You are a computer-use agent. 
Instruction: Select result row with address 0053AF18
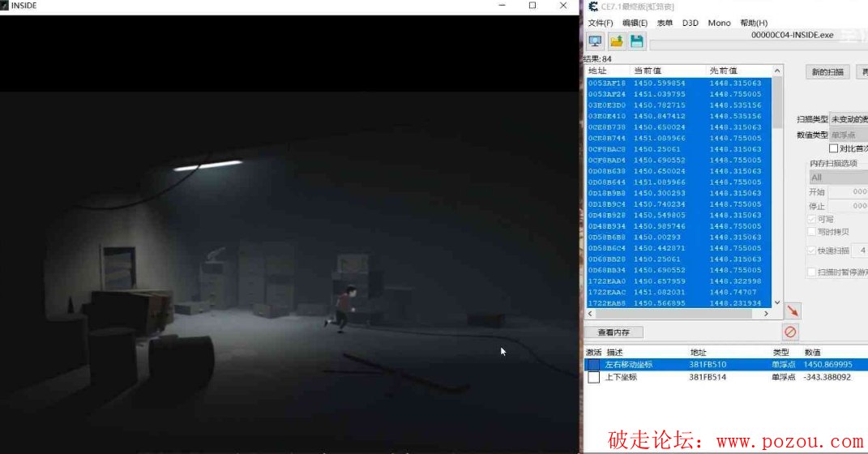click(x=678, y=83)
